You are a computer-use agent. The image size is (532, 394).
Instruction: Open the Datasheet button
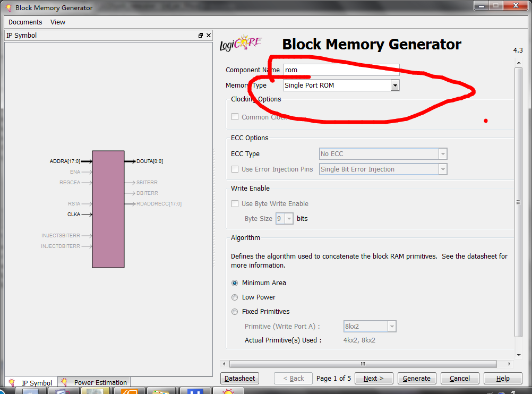pyautogui.click(x=239, y=379)
